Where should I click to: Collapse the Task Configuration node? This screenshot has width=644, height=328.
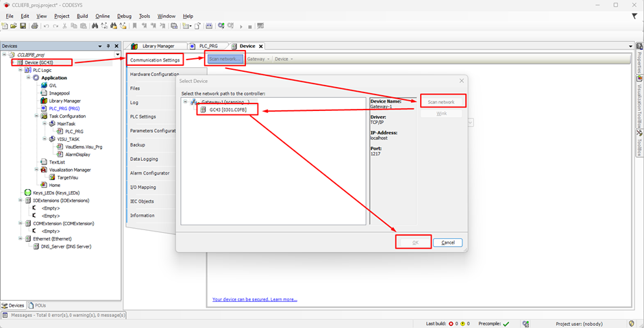[x=37, y=116]
